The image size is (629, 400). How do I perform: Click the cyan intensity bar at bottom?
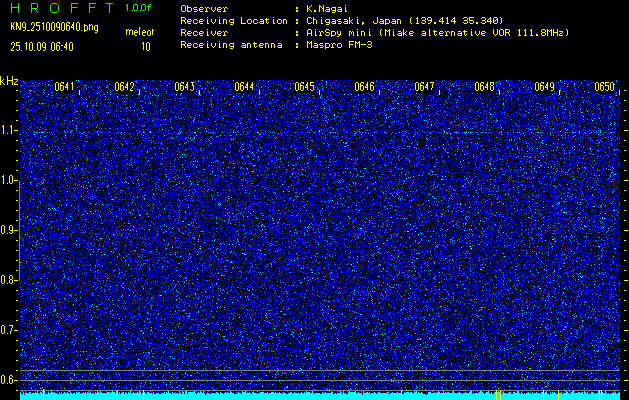320,396
